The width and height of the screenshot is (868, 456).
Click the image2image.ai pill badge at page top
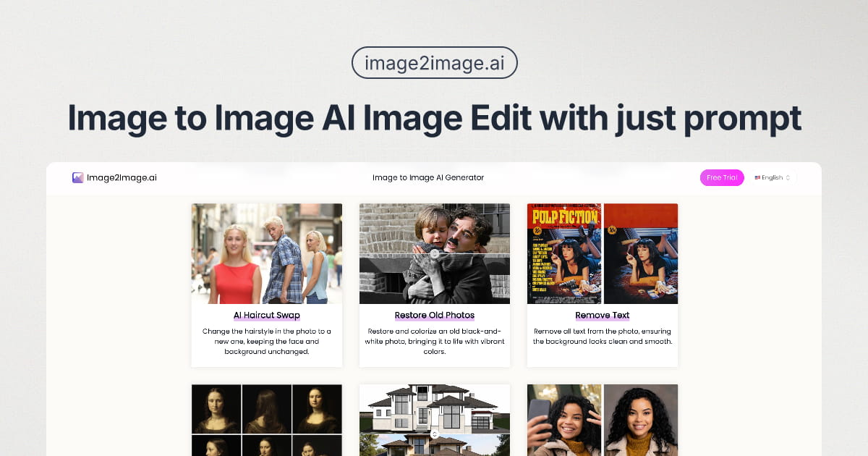434,62
